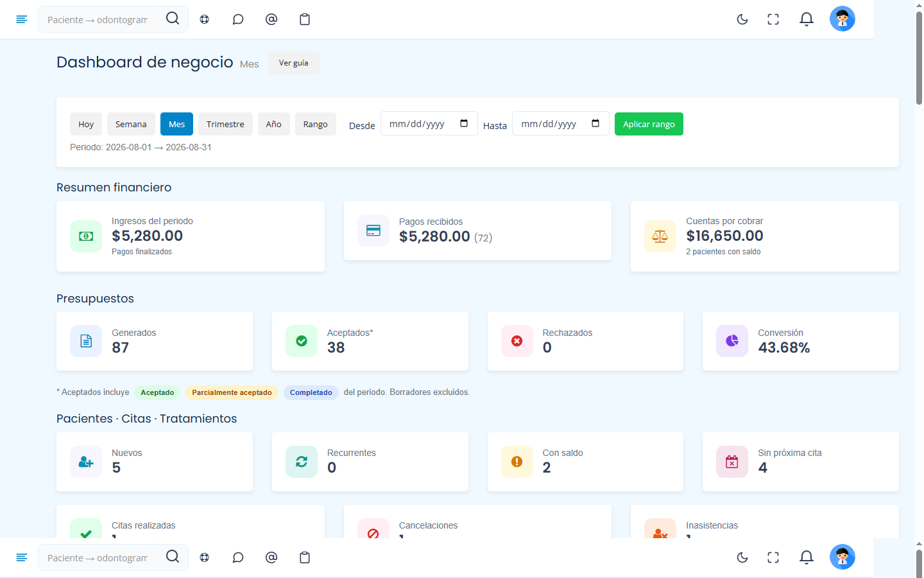The height and width of the screenshot is (578, 924).
Task: Select the Rango period filter
Action: (316, 124)
